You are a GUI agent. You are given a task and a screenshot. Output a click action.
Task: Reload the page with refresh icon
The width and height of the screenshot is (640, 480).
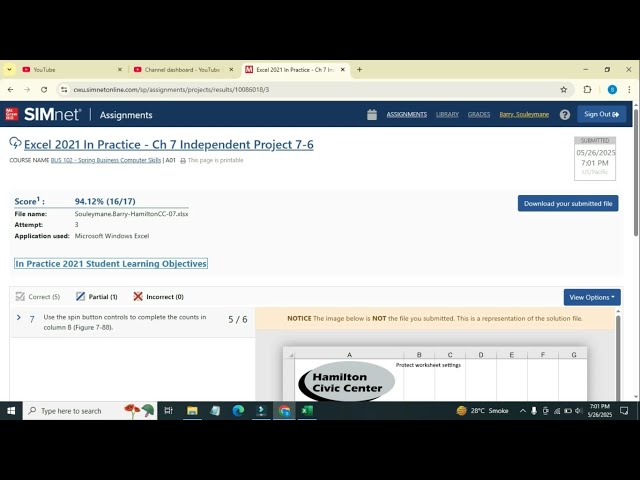click(x=44, y=89)
